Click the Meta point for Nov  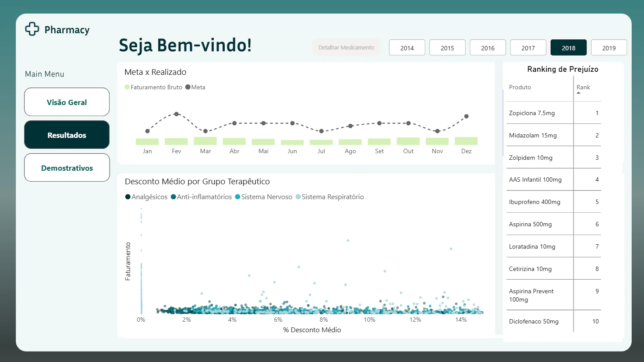[x=437, y=131]
